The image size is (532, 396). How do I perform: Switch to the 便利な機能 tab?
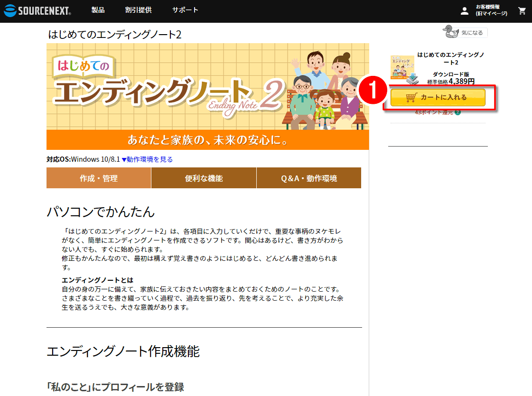click(204, 178)
